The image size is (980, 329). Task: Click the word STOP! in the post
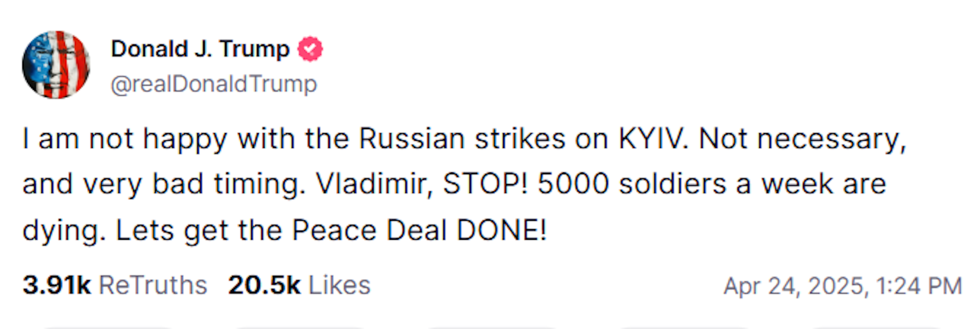(485, 184)
